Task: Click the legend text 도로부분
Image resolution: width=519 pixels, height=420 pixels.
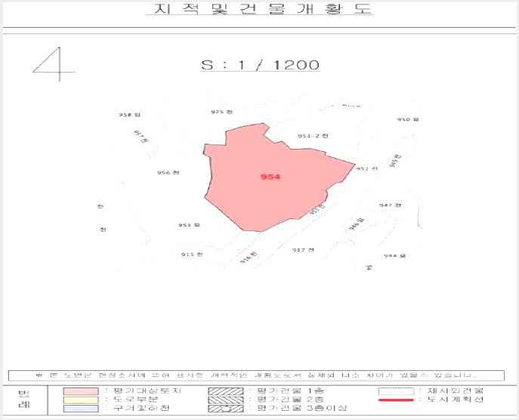Action: [136, 400]
